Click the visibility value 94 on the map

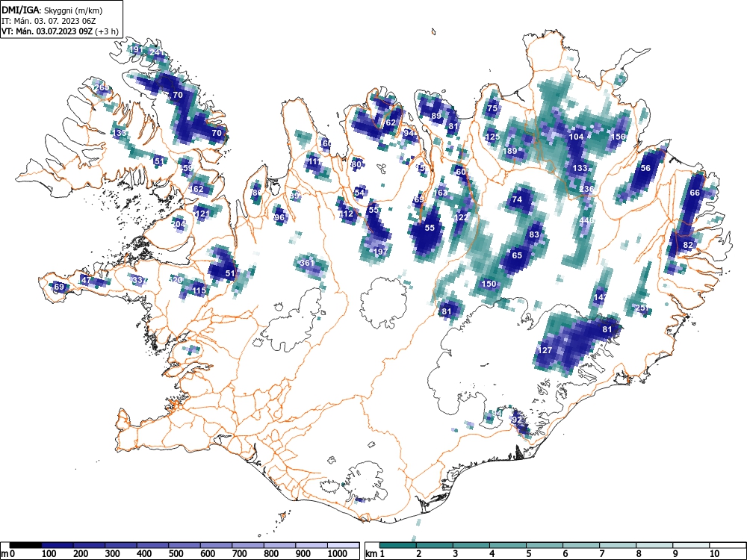tap(409, 133)
